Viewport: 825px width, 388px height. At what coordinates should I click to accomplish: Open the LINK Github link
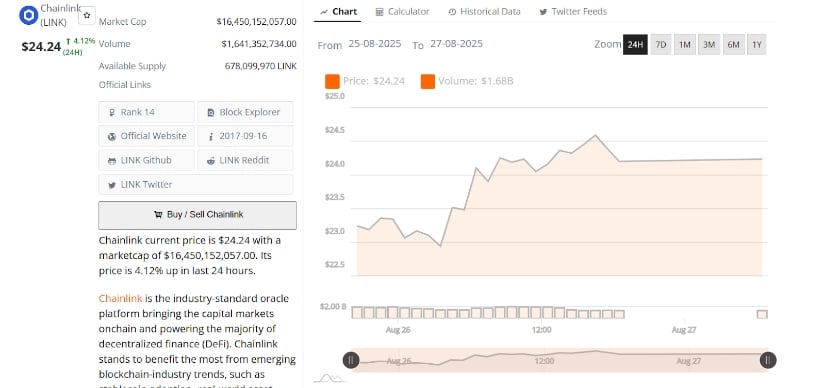click(x=146, y=160)
